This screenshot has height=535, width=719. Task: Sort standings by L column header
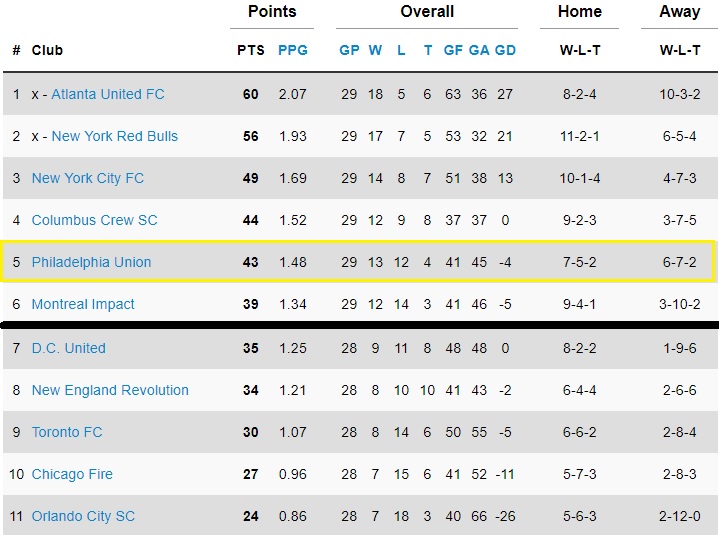click(401, 50)
